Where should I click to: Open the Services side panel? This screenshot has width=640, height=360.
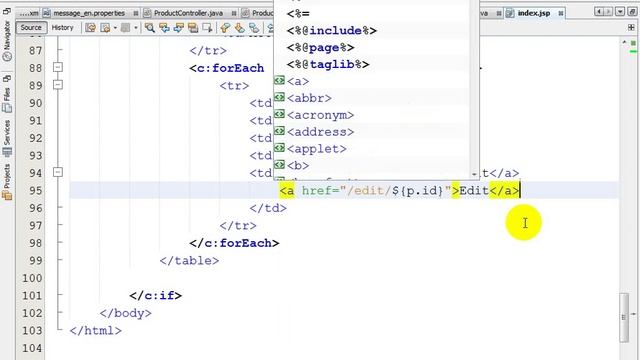pos(7,139)
